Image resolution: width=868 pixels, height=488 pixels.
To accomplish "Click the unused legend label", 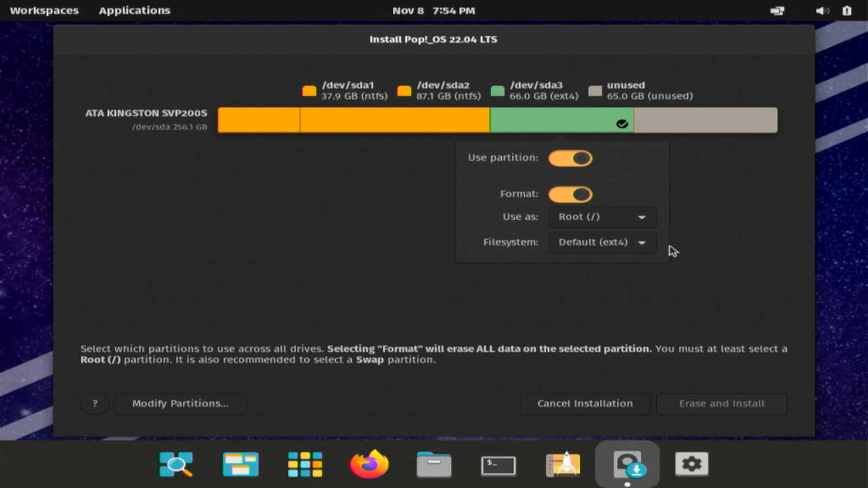I will pyautogui.click(x=626, y=85).
